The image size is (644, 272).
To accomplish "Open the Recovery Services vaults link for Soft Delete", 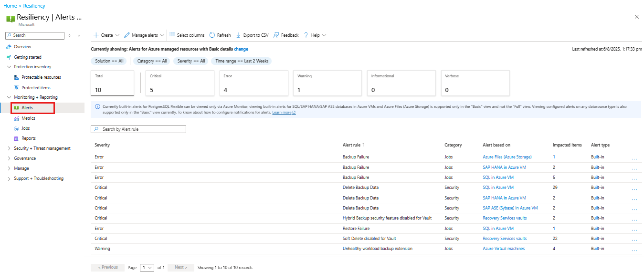I will click(x=505, y=239).
